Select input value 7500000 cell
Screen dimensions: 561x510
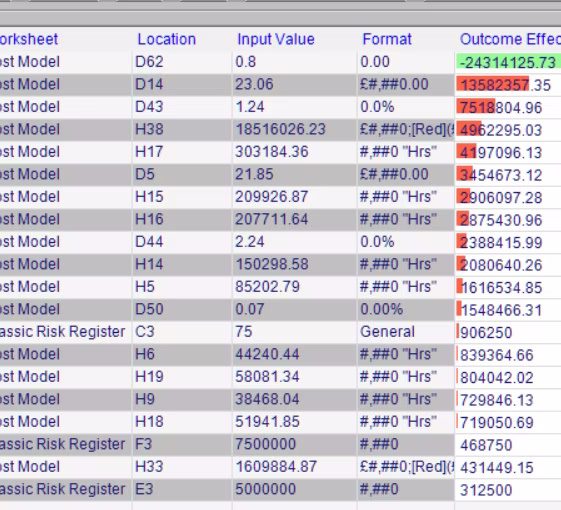265,444
